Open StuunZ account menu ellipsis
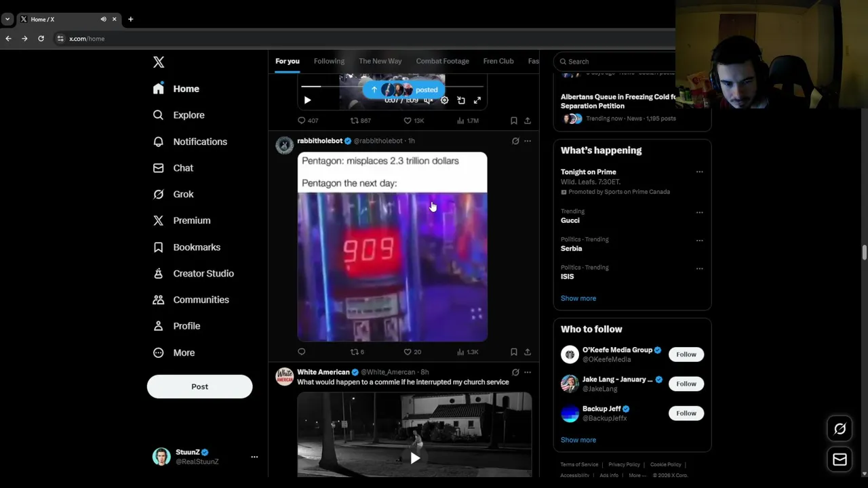The width and height of the screenshot is (868, 488). click(254, 457)
